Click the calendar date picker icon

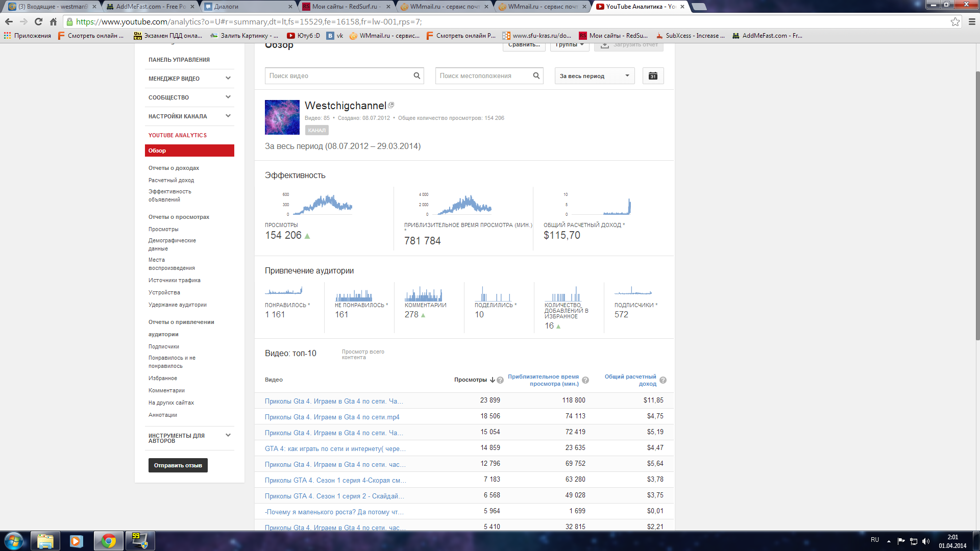click(653, 76)
